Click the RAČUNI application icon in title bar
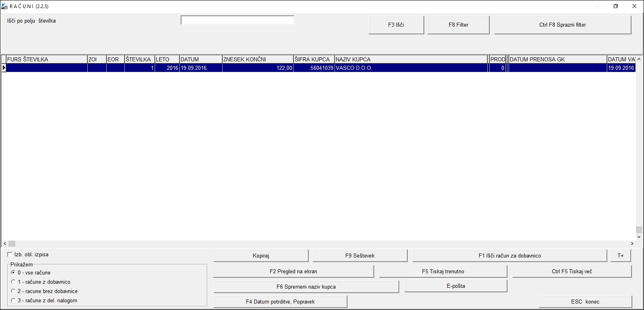644x310 pixels. point(4,6)
